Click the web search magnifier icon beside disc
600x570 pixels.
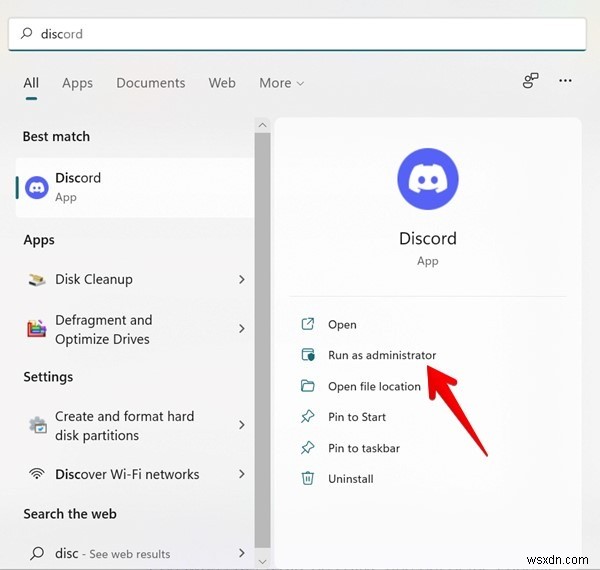point(37,553)
